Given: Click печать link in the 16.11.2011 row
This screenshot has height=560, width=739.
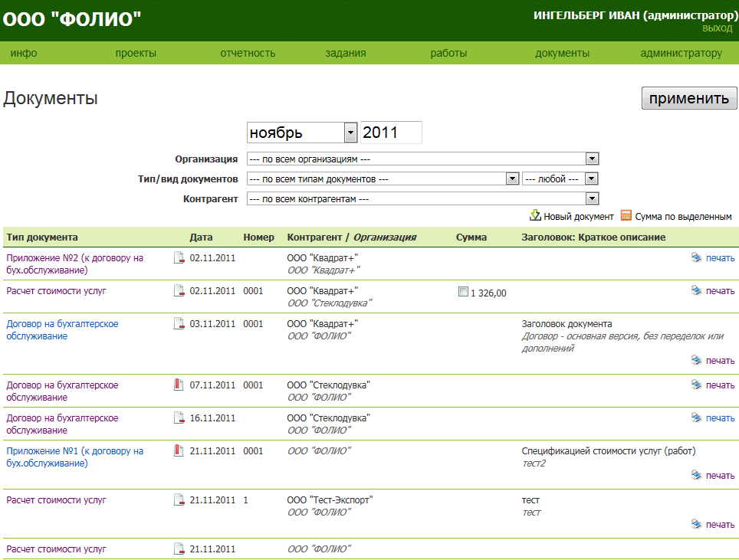Looking at the screenshot, I should click(720, 418).
